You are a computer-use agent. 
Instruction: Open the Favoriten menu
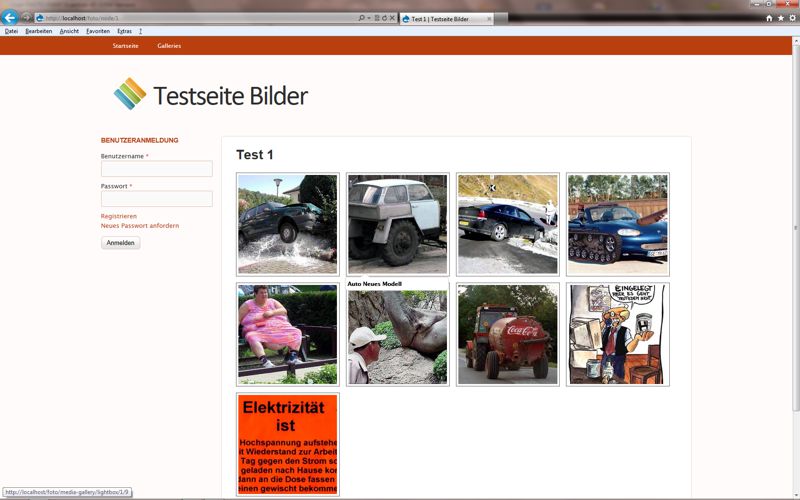coord(98,31)
